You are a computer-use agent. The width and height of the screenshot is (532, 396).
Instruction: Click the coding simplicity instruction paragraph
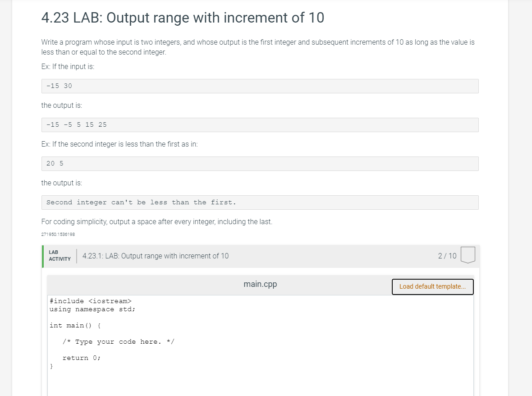point(158,221)
